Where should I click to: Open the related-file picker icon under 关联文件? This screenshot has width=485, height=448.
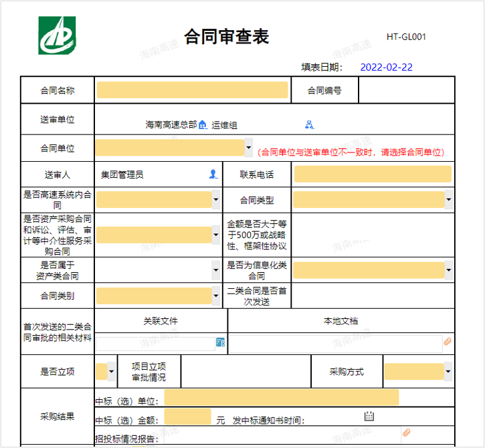click(x=220, y=342)
